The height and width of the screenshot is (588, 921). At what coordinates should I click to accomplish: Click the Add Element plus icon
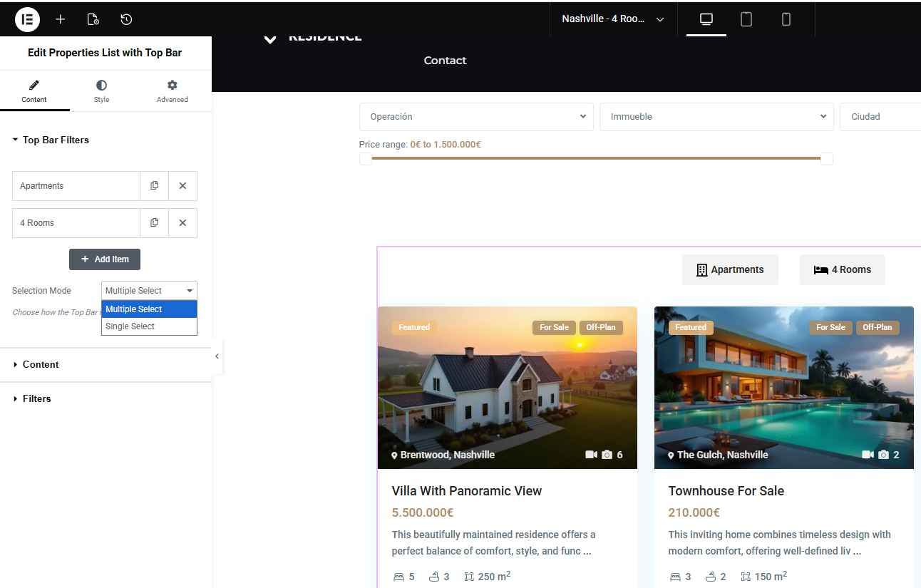(61, 19)
